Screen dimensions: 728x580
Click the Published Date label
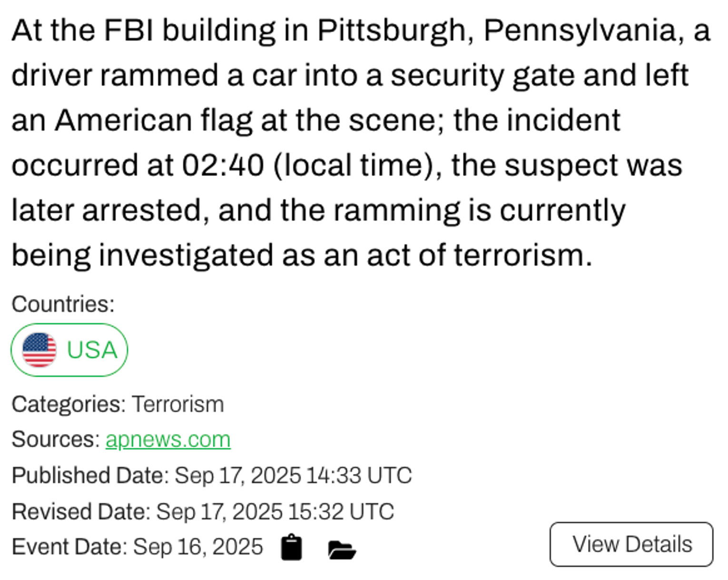[90, 475]
